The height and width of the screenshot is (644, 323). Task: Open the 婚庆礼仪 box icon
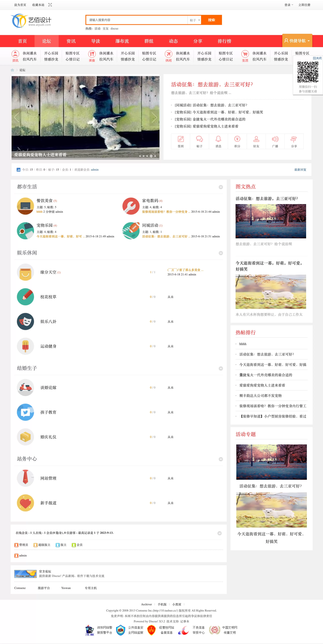tap(25, 437)
